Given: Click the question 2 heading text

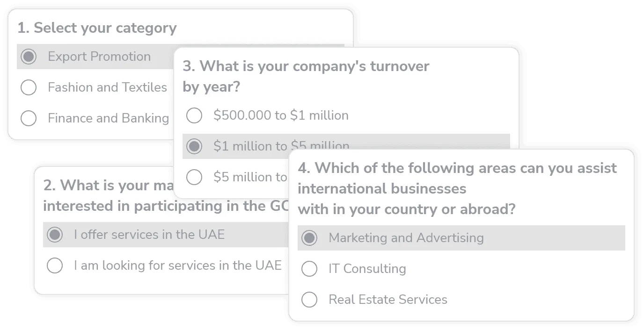Looking at the screenshot, I should point(94,185).
